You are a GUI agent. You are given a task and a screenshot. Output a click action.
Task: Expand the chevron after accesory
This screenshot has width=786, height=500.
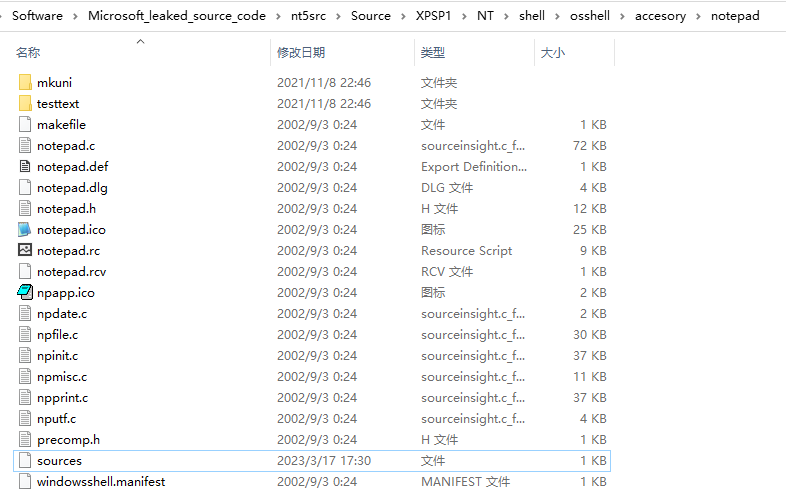[698, 16]
